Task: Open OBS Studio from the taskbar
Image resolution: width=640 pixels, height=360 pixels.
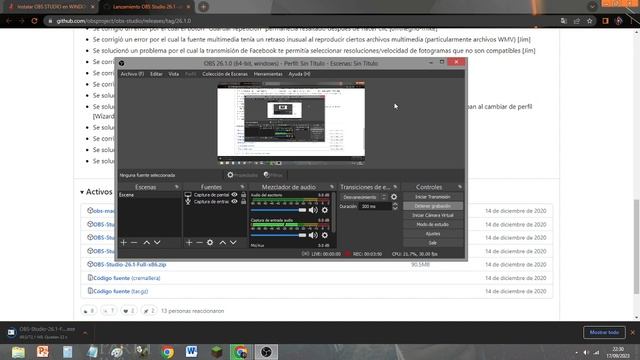Action: click(266, 352)
